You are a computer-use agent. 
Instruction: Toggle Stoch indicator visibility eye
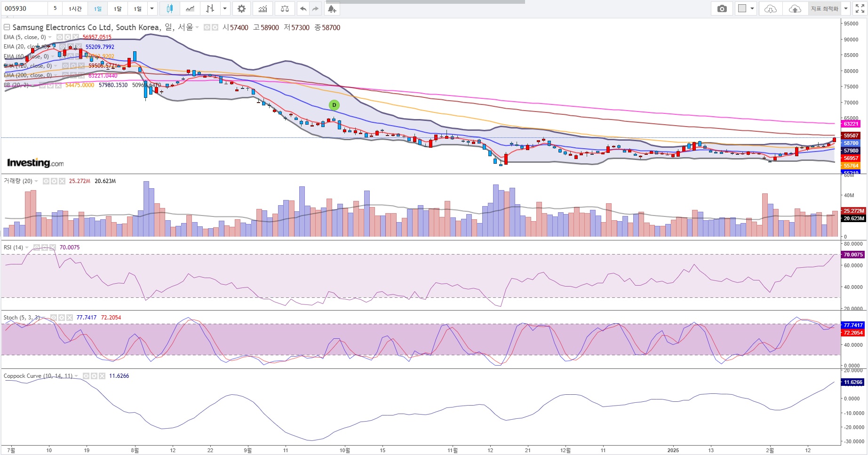coord(54,318)
